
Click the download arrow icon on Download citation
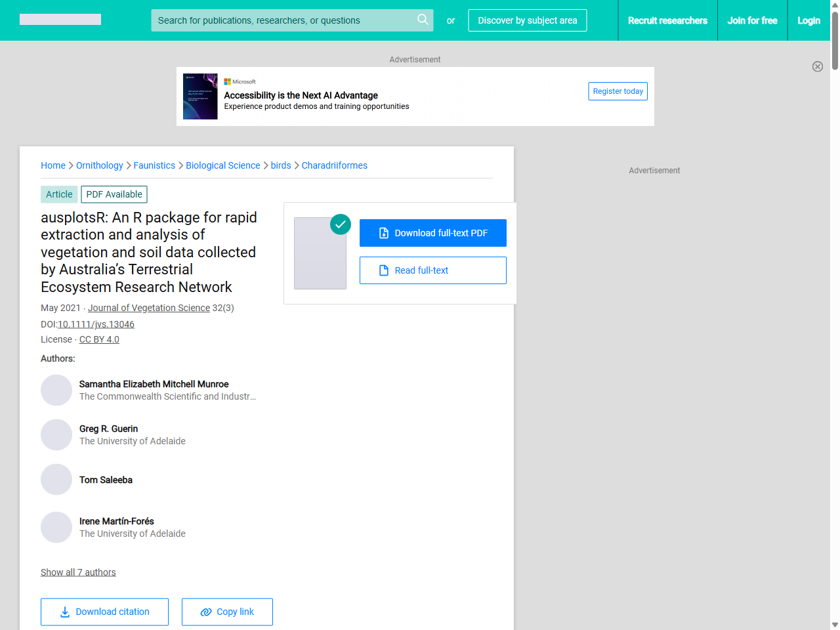64,612
